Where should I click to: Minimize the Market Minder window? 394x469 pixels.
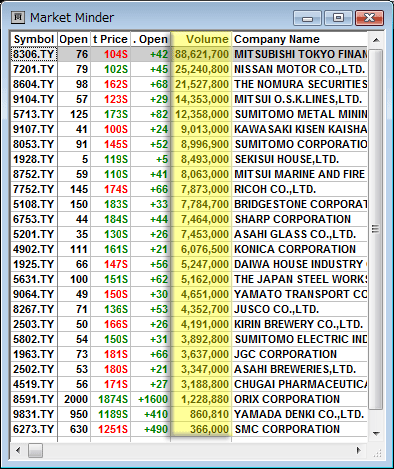tap(307, 18)
